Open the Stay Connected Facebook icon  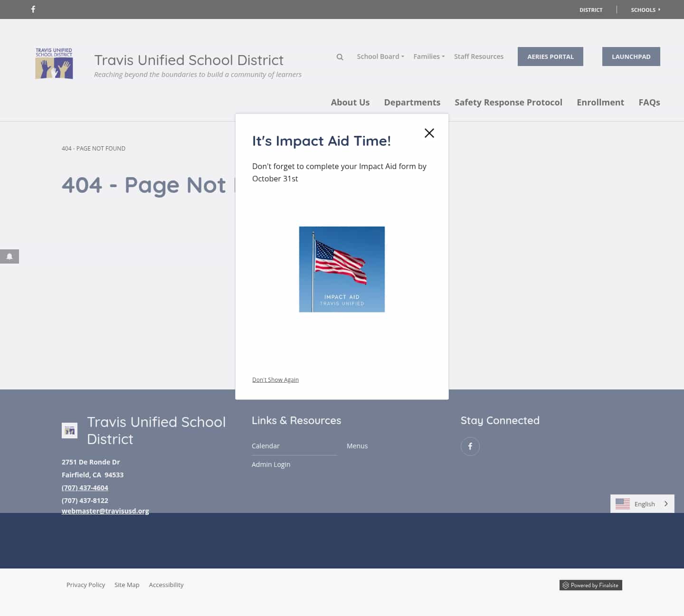[x=470, y=446]
